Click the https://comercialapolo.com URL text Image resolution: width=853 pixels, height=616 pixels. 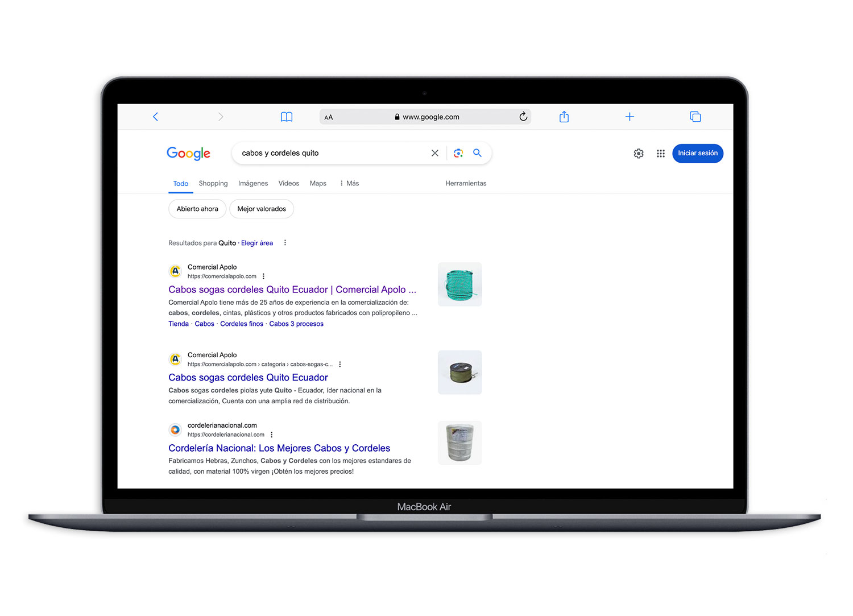[222, 276]
